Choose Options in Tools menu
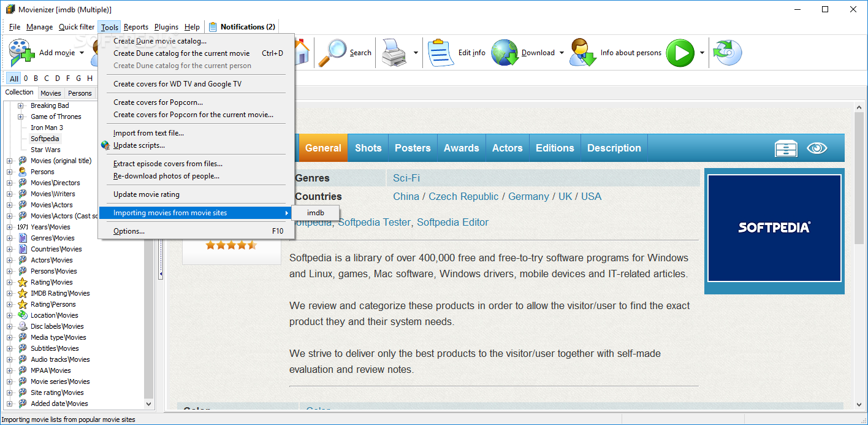 pos(197,231)
